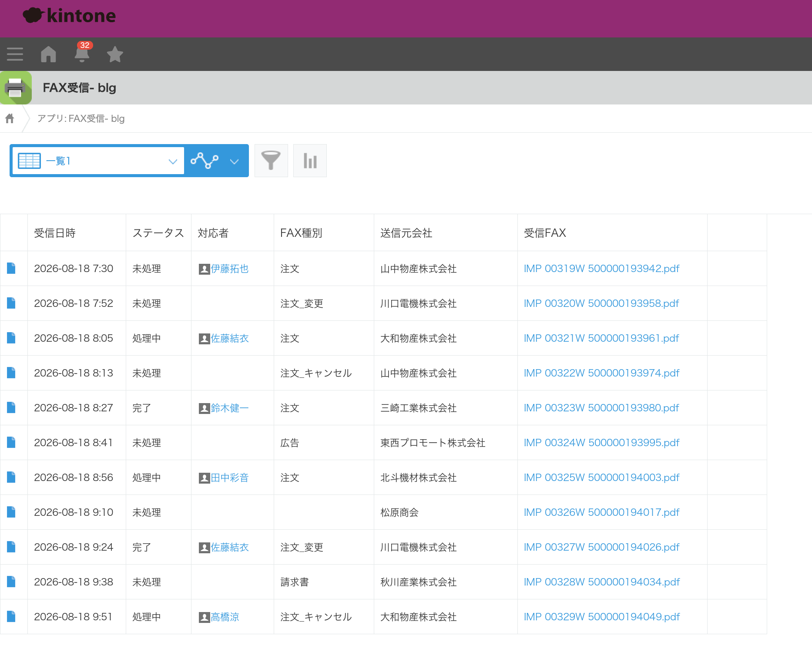Image resolution: width=812 pixels, height=656 pixels.
Task: Open the hamburger menu icon
Action: (15, 54)
